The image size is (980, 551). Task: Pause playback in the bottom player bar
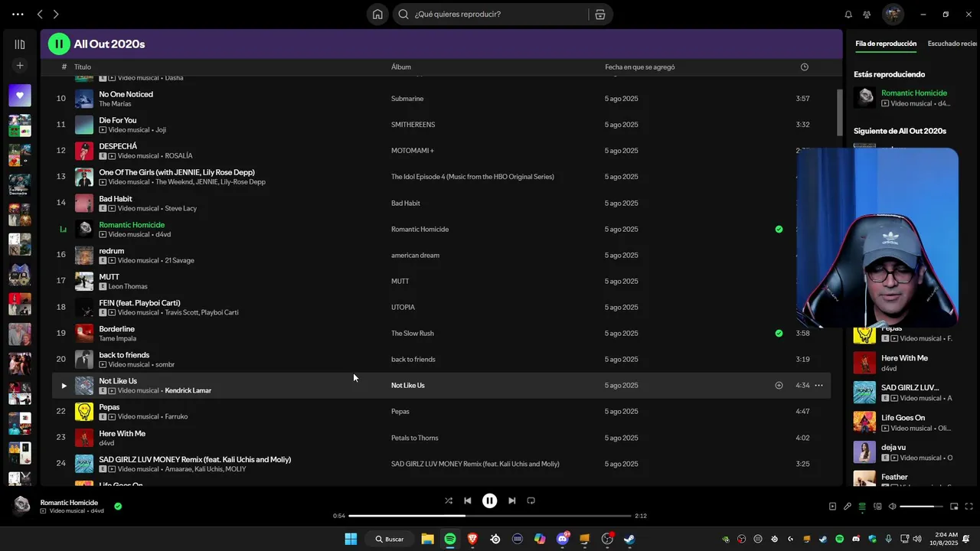tap(489, 500)
